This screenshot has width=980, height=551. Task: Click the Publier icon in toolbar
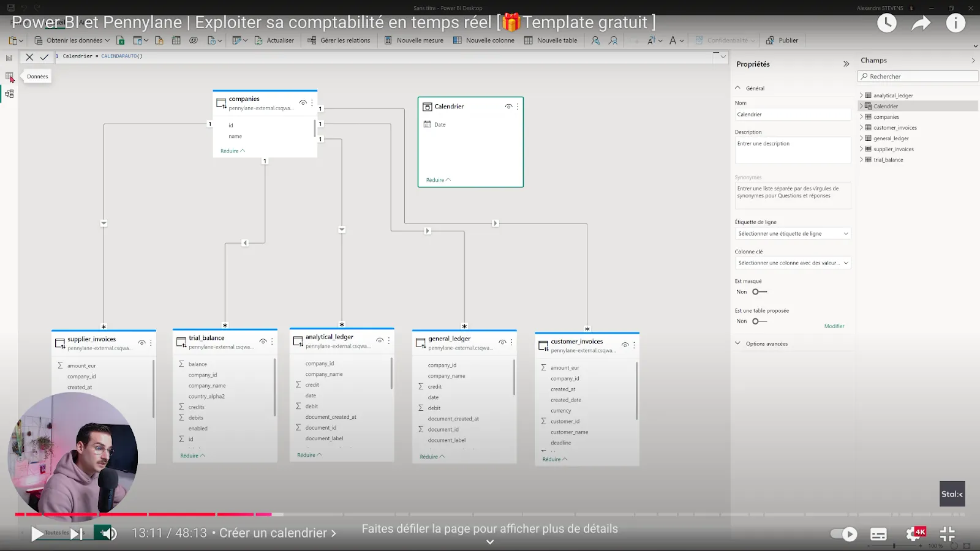coord(771,40)
